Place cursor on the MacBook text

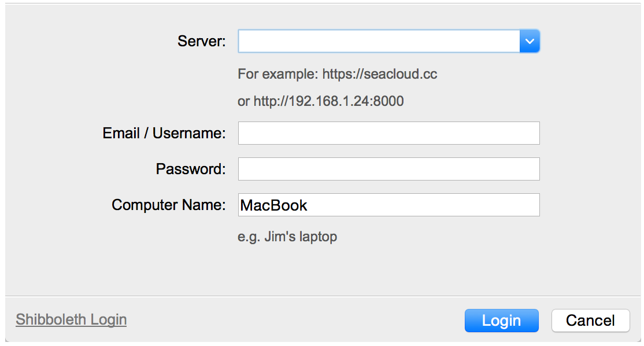[x=274, y=205]
